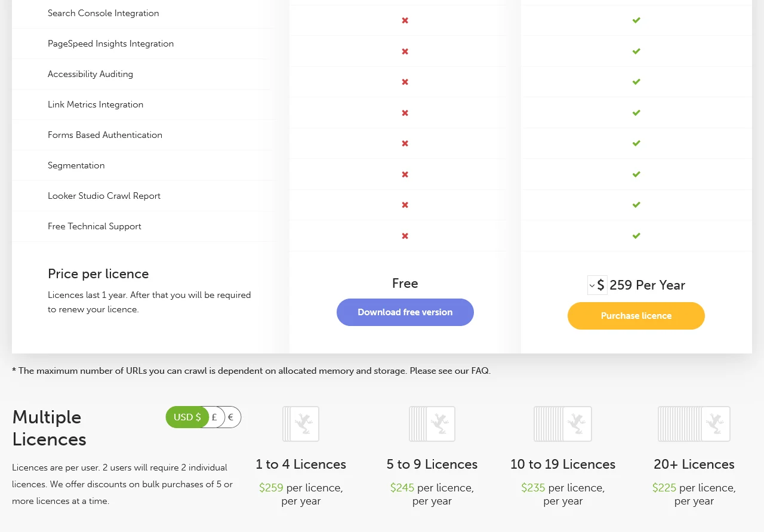The width and height of the screenshot is (764, 532).
Task: Click the green check for Forms Based Authentication
Action: pos(636,143)
